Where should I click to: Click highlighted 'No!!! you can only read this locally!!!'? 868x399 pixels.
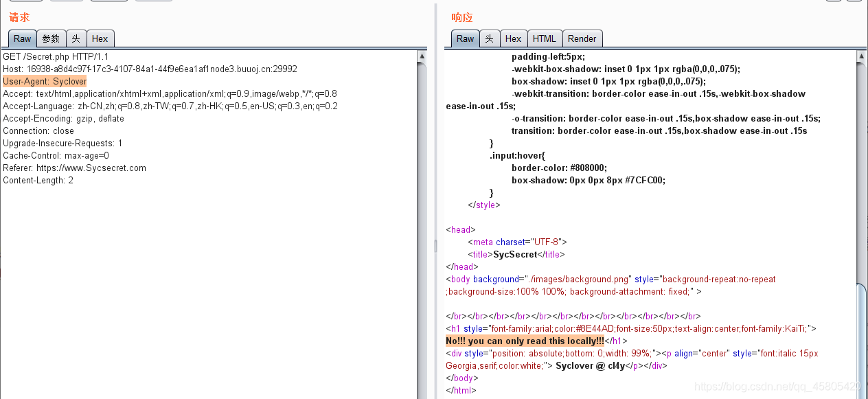(x=525, y=341)
